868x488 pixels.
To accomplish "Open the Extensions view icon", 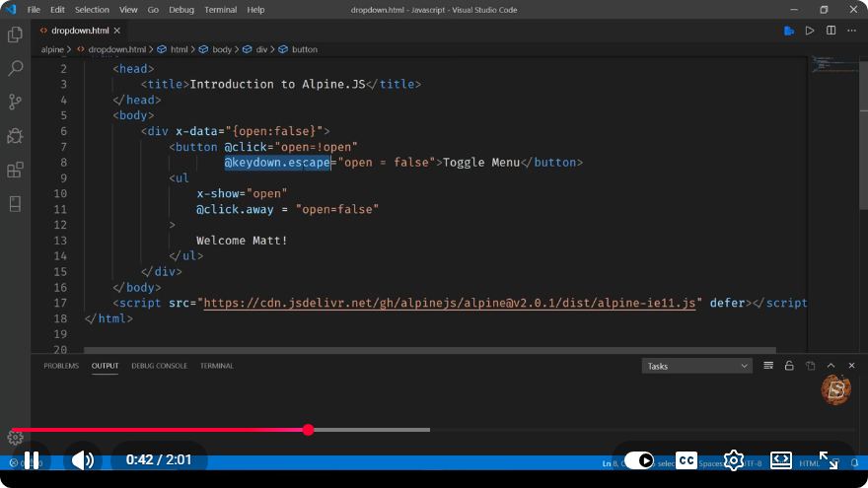I will pos(15,170).
